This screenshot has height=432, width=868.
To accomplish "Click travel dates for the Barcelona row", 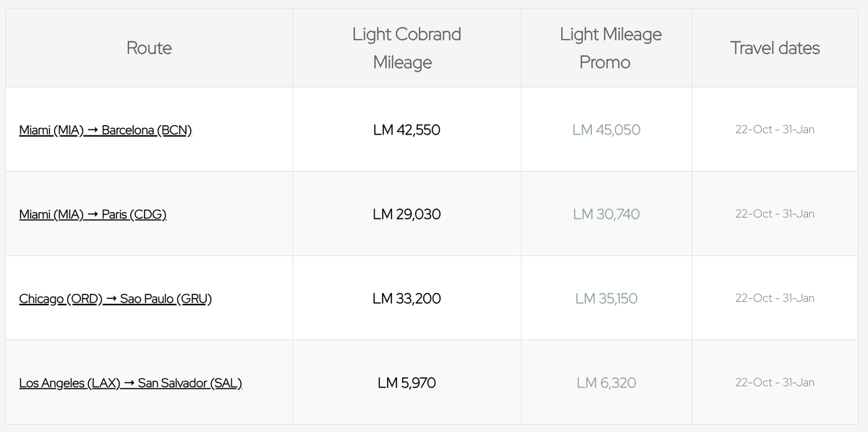I will click(x=775, y=130).
